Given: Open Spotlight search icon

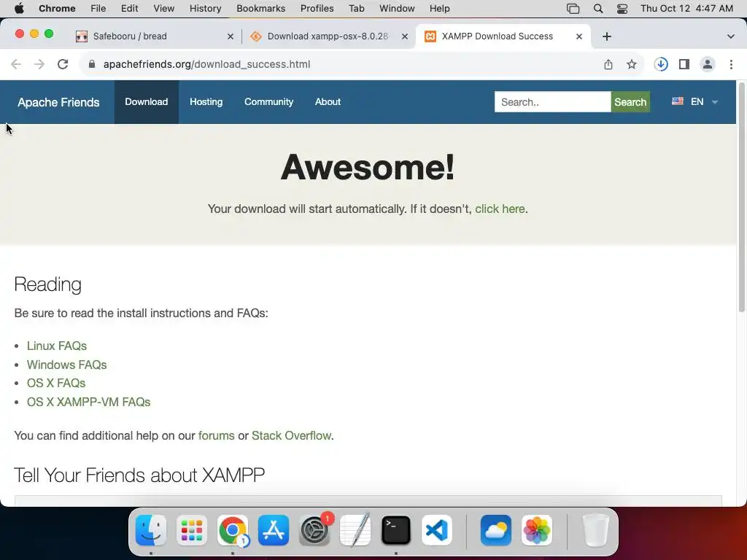Looking at the screenshot, I should (x=598, y=9).
